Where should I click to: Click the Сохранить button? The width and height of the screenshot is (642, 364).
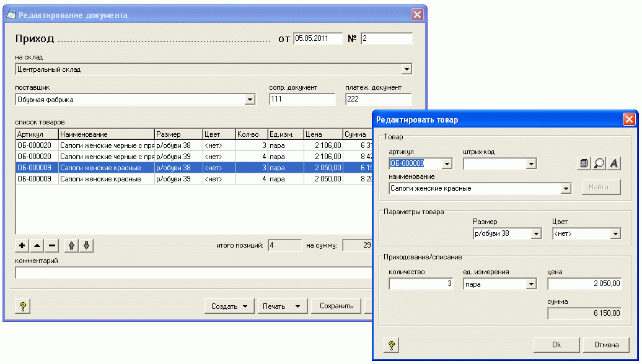click(336, 306)
